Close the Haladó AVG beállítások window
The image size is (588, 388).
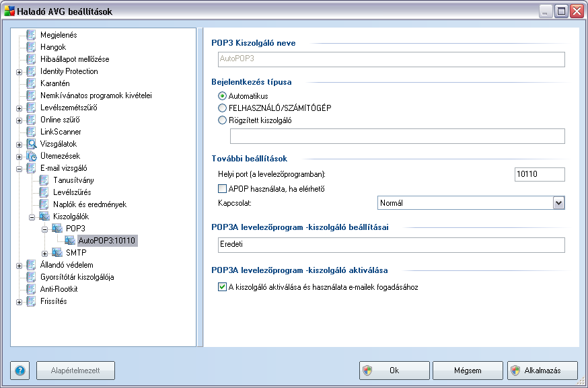(x=577, y=11)
